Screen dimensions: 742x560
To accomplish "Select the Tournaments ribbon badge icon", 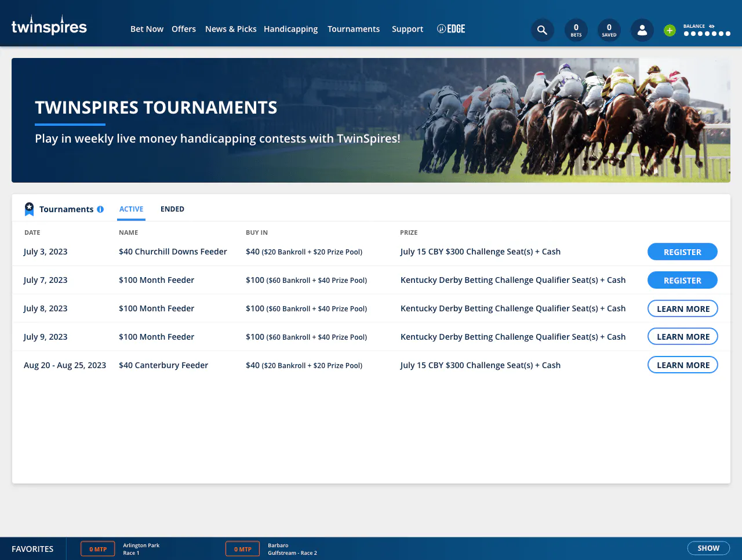I will tap(29, 209).
